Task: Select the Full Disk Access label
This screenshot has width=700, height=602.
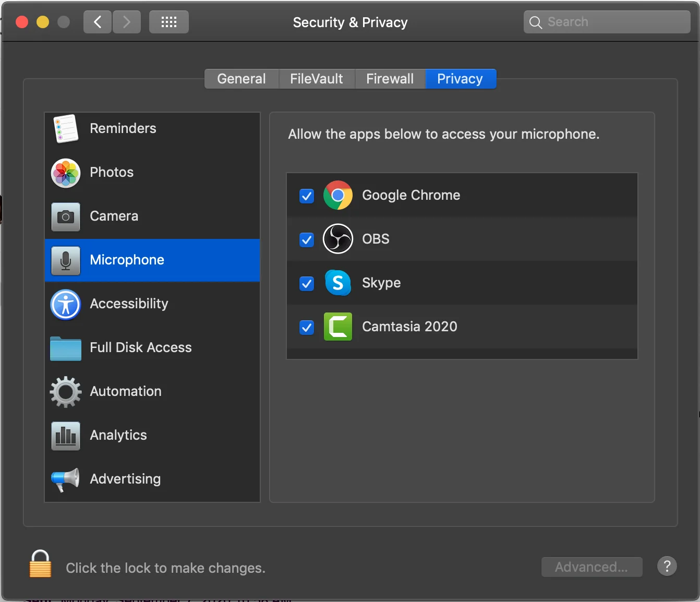Action: click(x=141, y=347)
